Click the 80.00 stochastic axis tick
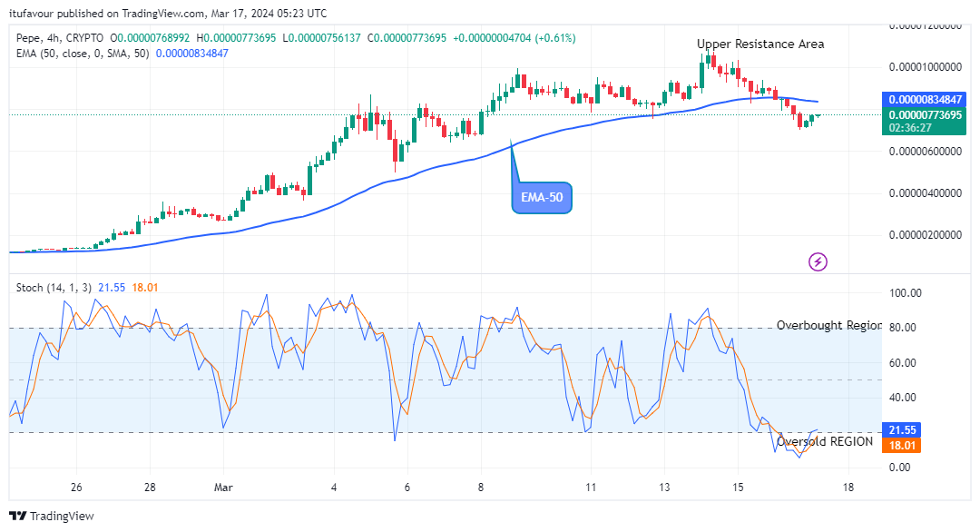Screen dimensions: 980x532 (903, 328)
